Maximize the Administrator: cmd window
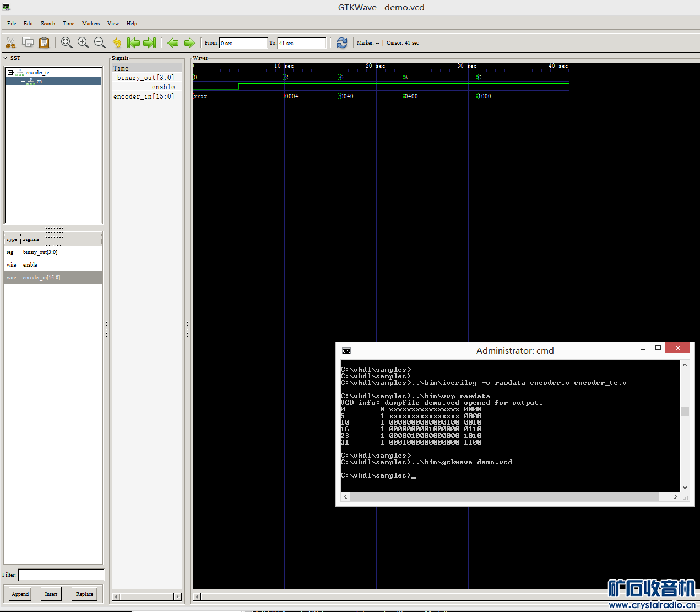This screenshot has height=612, width=700. (658, 348)
